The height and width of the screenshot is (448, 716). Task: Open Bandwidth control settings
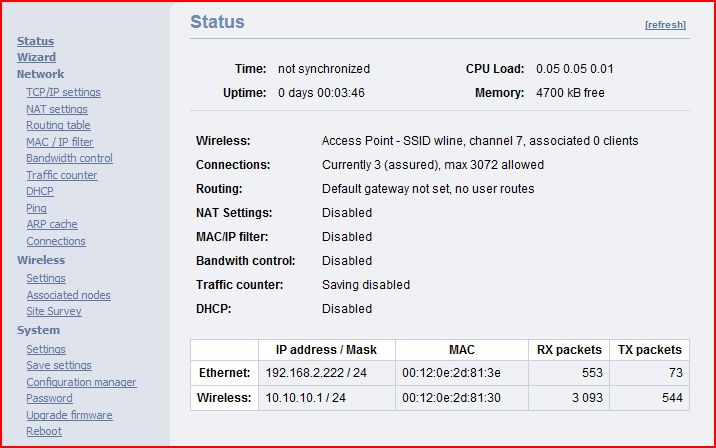pyautogui.click(x=69, y=158)
